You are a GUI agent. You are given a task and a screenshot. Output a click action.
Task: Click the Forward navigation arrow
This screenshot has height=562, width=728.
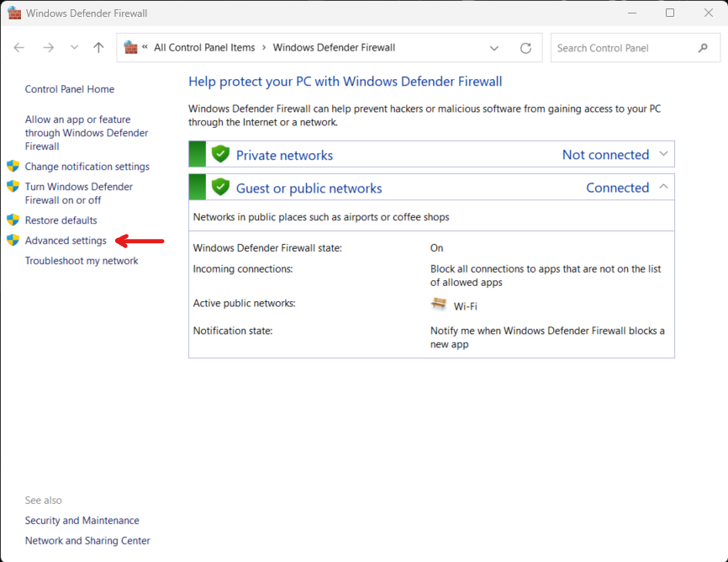[48, 47]
